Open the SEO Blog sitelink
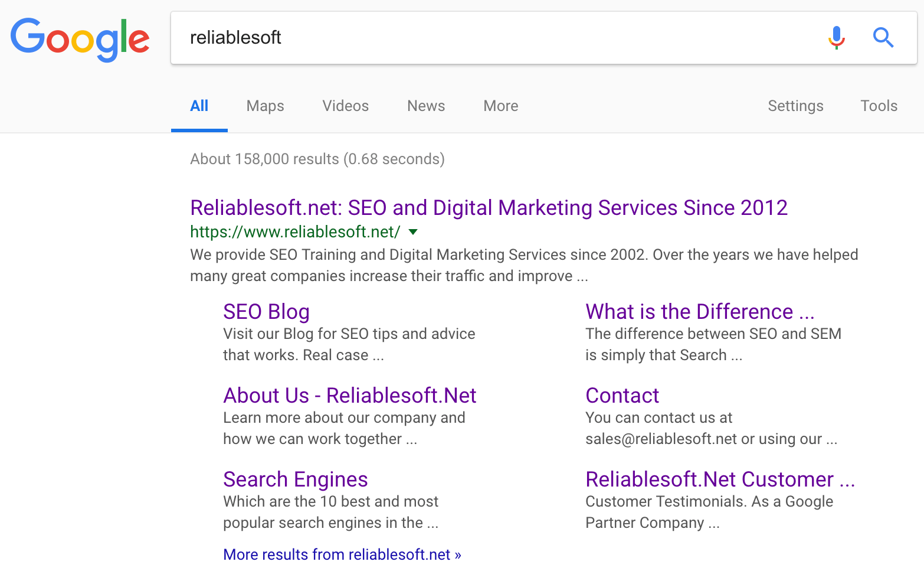Viewport: 924px width, 581px height. [266, 312]
